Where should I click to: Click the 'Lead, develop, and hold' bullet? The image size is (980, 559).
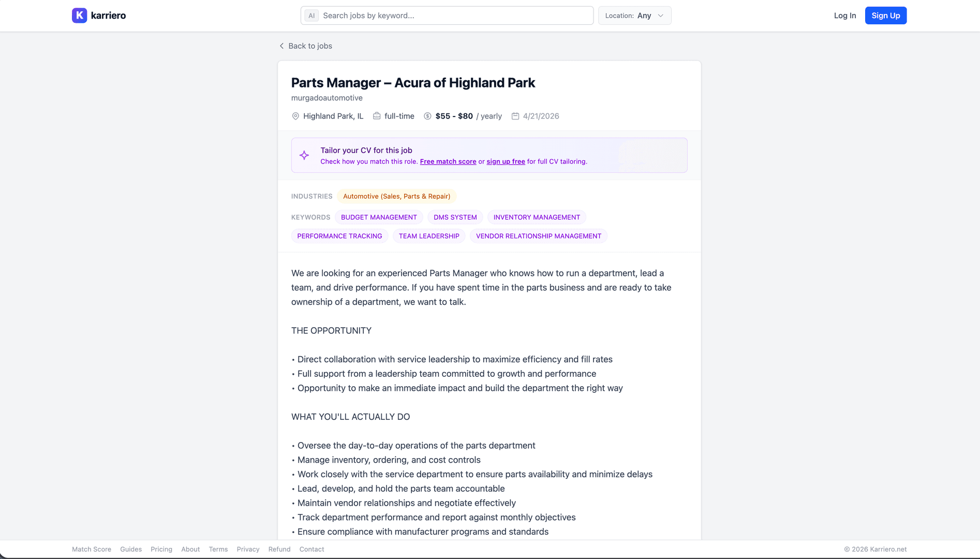pyautogui.click(x=398, y=489)
